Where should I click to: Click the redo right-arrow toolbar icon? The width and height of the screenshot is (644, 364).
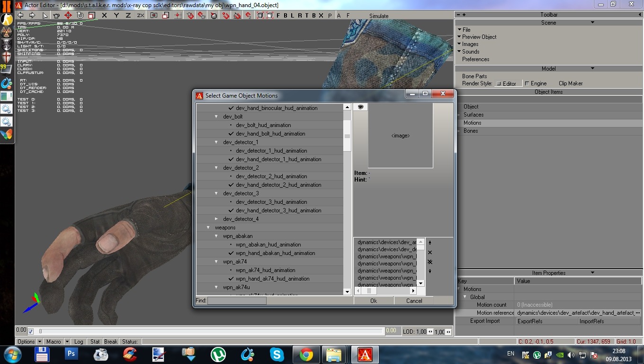[x=32, y=15]
